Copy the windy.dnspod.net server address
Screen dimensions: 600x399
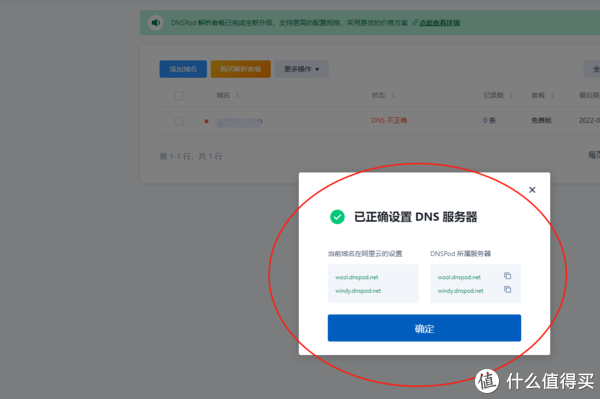[x=507, y=290]
